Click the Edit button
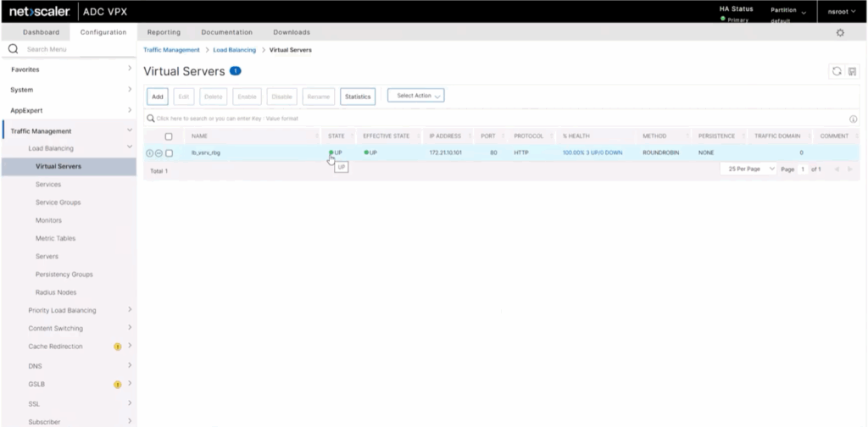 [184, 97]
